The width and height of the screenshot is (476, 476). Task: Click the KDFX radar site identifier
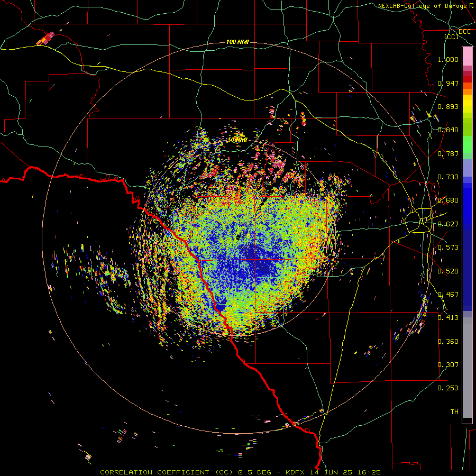[x=296, y=472]
